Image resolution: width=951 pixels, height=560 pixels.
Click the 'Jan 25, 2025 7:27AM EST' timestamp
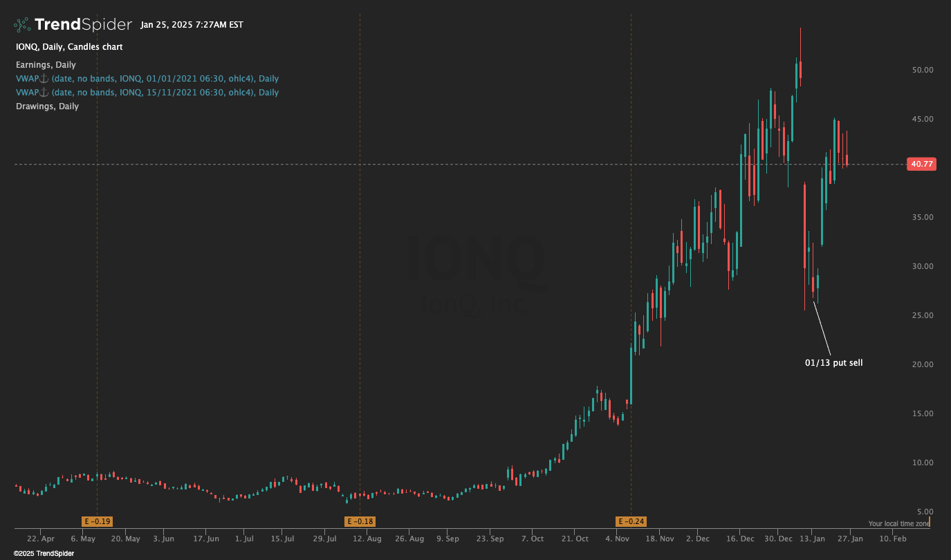192,25
